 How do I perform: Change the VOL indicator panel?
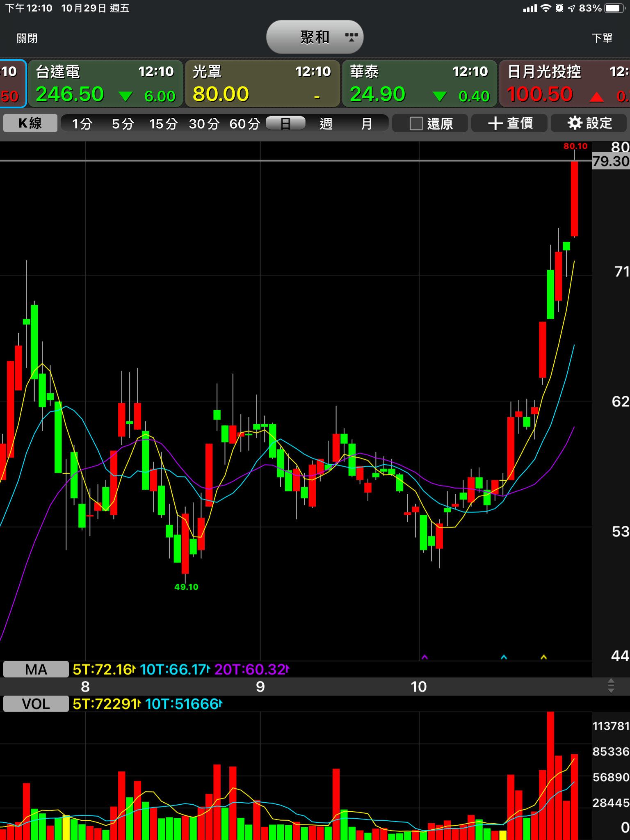[36, 704]
